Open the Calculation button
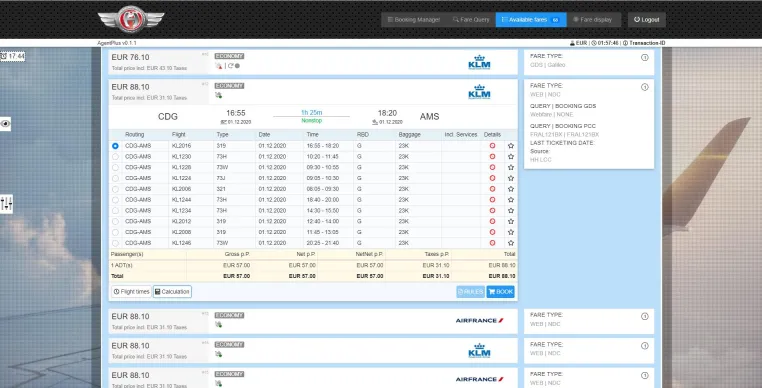 click(172, 292)
